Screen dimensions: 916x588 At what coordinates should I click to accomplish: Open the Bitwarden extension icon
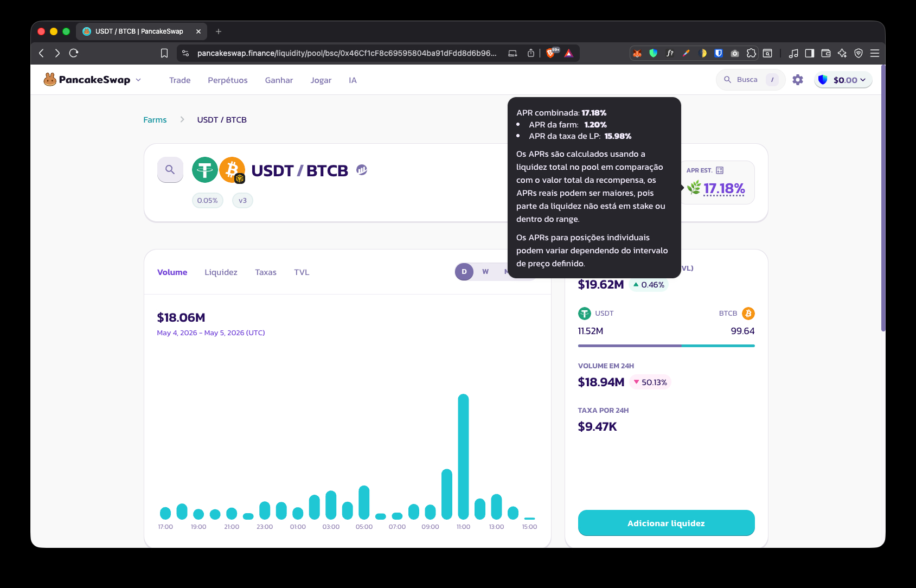coord(719,53)
